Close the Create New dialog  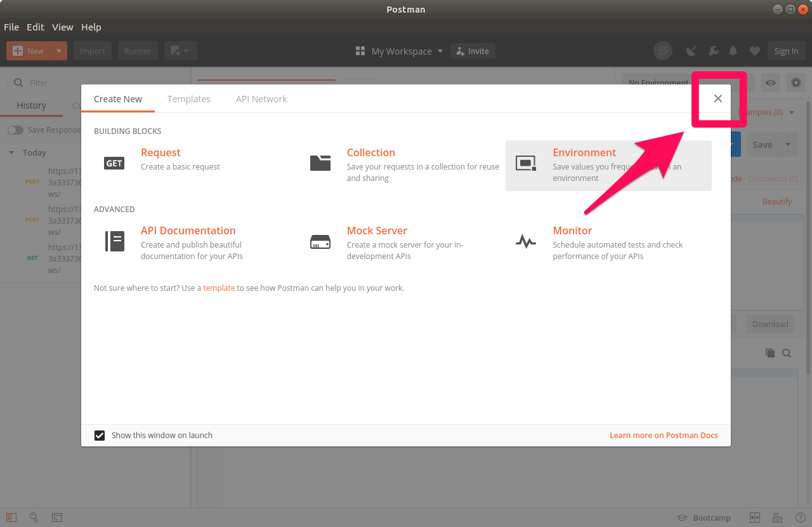pos(718,98)
